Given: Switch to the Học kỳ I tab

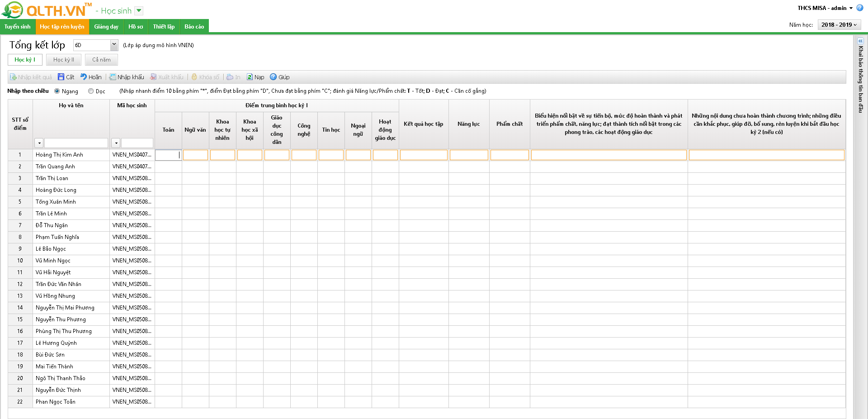Looking at the screenshot, I should (x=25, y=60).
